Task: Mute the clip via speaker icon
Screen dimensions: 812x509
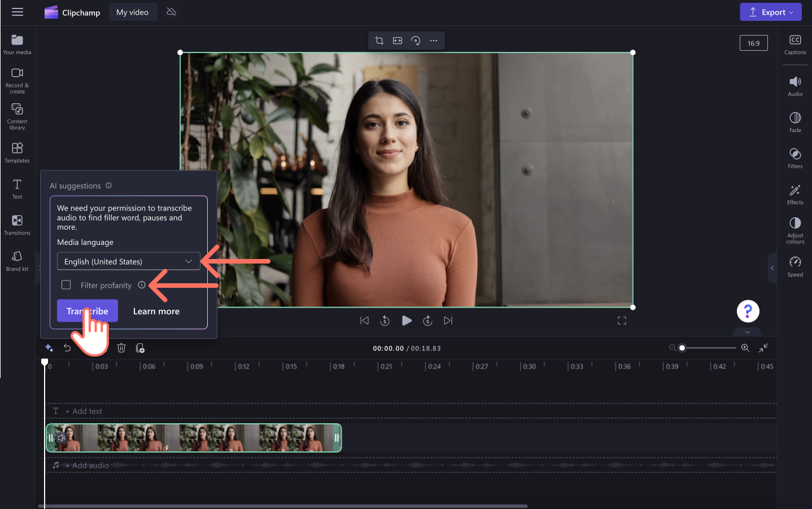Action: click(x=62, y=437)
